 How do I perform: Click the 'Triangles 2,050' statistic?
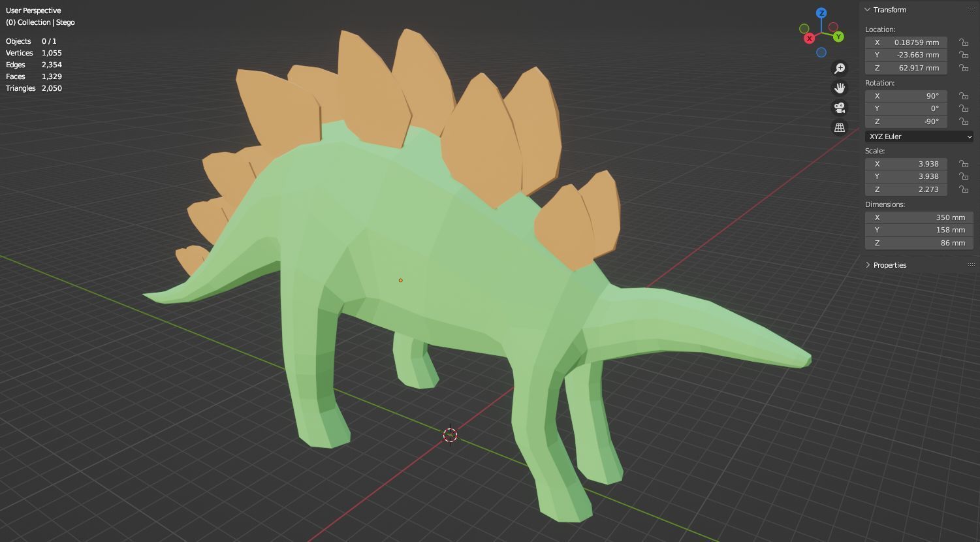34,88
